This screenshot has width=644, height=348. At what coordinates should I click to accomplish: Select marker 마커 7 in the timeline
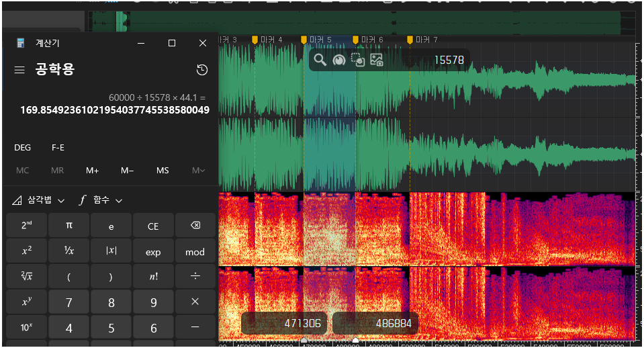click(x=422, y=40)
